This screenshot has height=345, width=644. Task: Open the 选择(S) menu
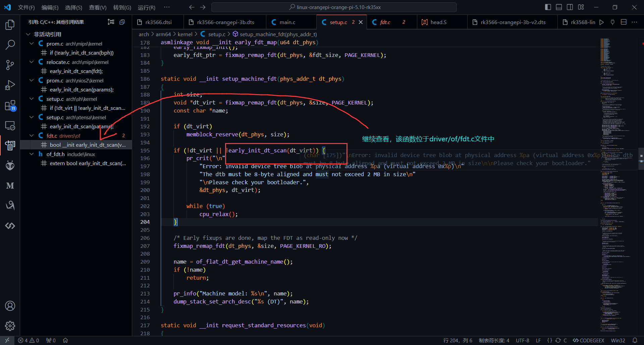click(x=73, y=7)
